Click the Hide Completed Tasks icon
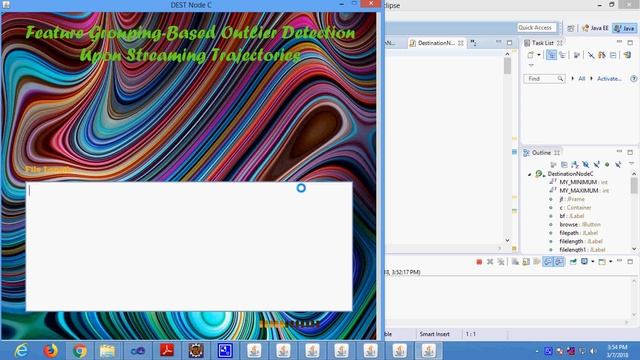Image resolution: width=640 pixels, height=360 pixels. click(591, 55)
